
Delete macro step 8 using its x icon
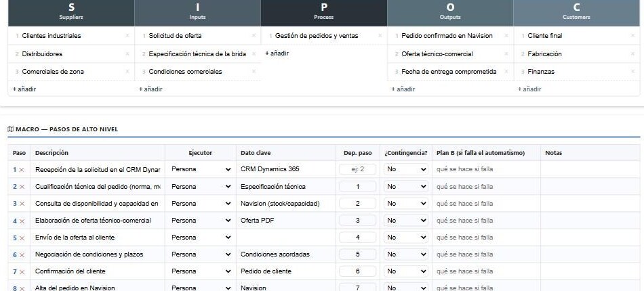click(x=22, y=288)
